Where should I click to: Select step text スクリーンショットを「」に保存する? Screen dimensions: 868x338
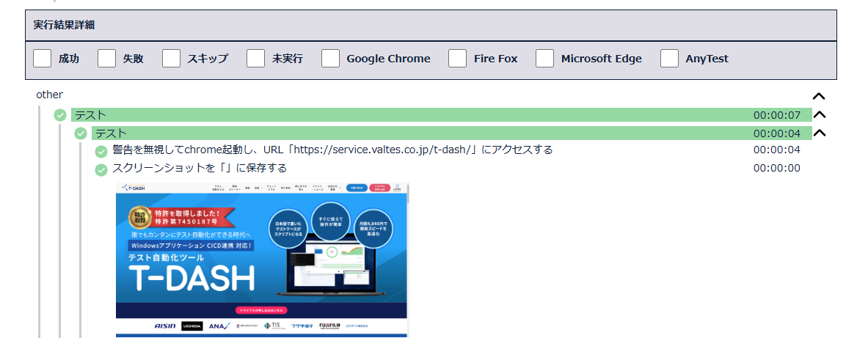tap(200, 168)
